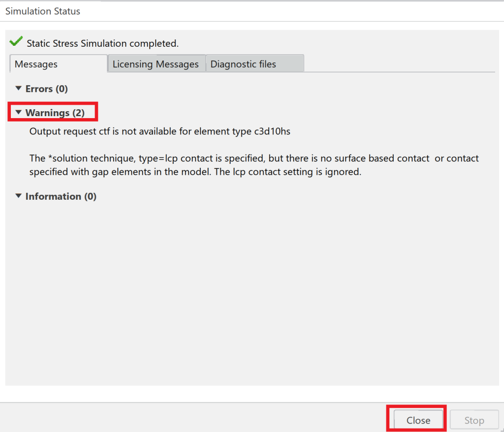The height and width of the screenshot is (432, 504).
Task: Click the disabled Stop button
Action: tap(474, 420)
